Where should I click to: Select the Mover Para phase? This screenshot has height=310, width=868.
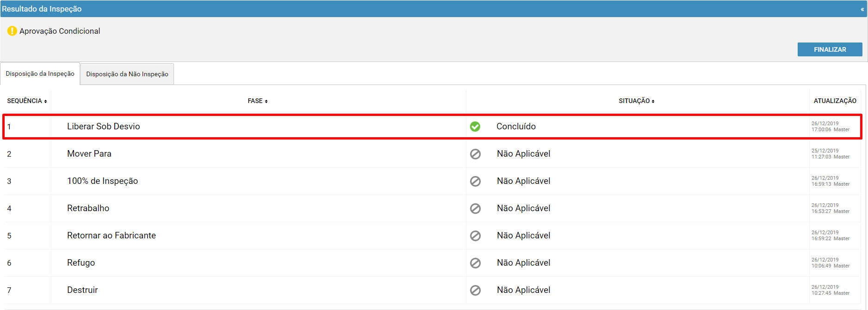89,154
